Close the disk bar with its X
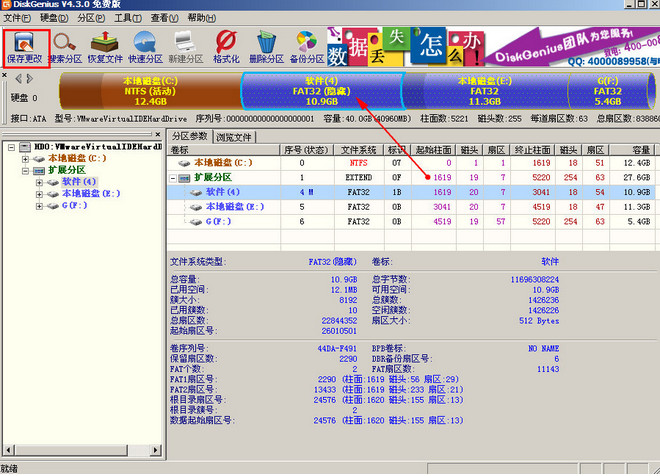 4,75
